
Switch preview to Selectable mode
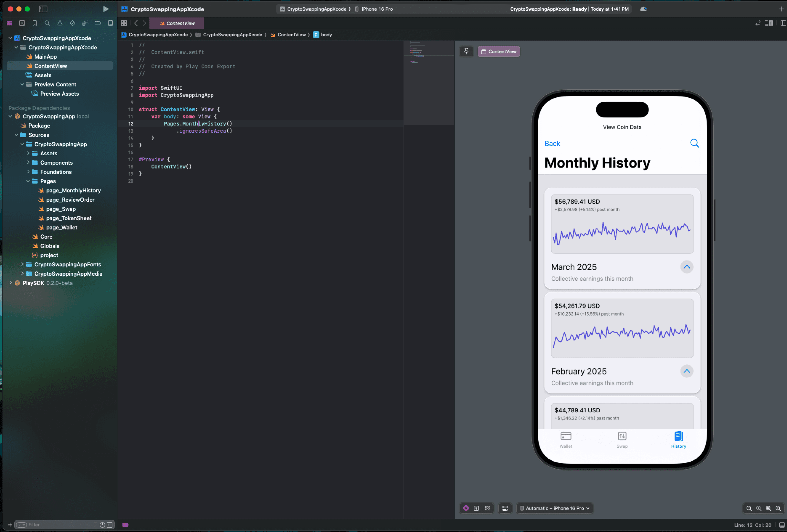[x=476, y=508]
